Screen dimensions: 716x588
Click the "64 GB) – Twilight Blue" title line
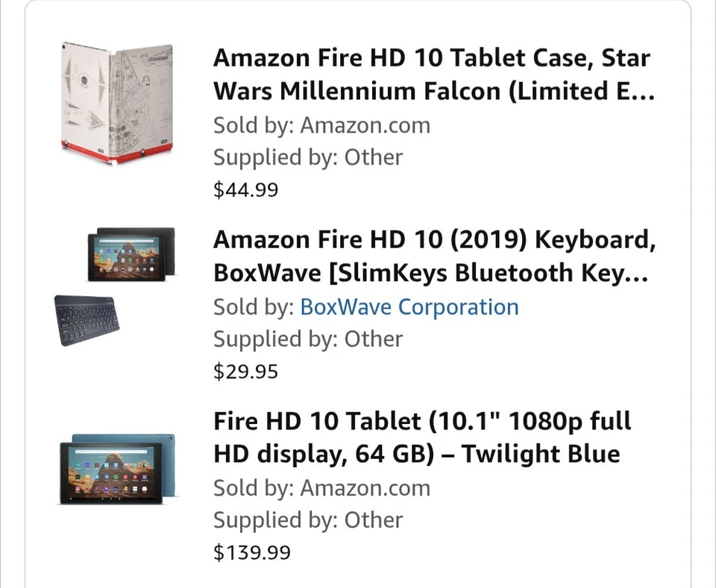(417, 454)
